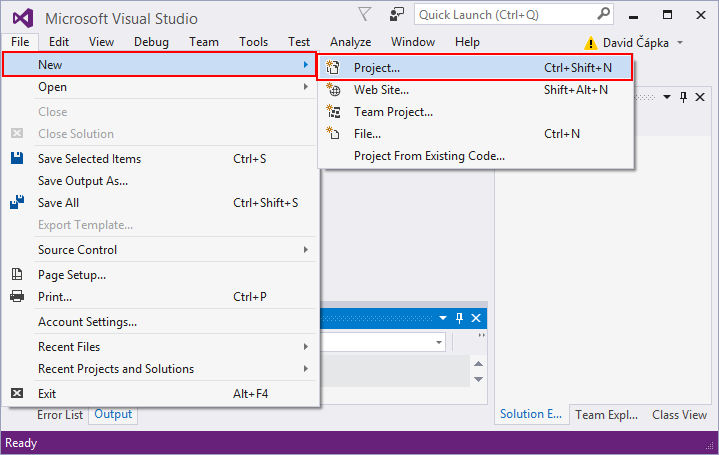The image size is (719, 455).
Task: Click the Output toolbar overflow chevron
Action: pos(481,335)
